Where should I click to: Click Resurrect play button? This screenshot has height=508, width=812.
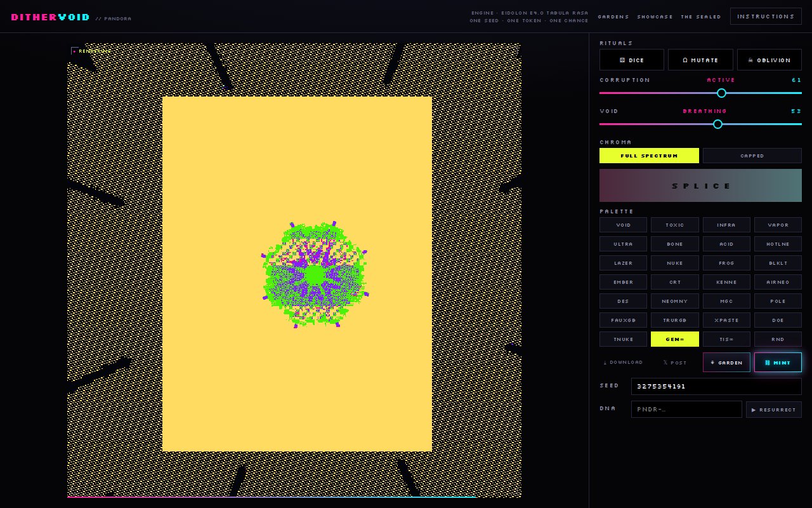tap(774, 410)
